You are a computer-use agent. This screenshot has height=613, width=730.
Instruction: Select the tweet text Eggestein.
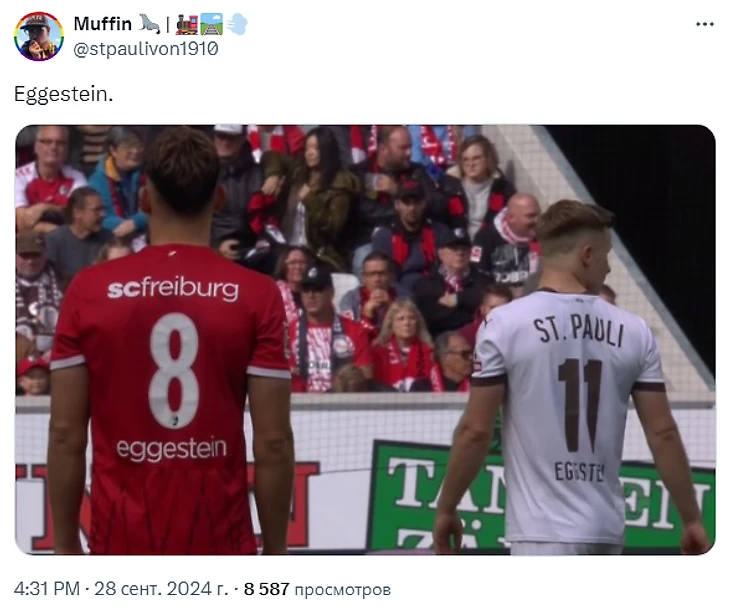[x=63, y=94]
